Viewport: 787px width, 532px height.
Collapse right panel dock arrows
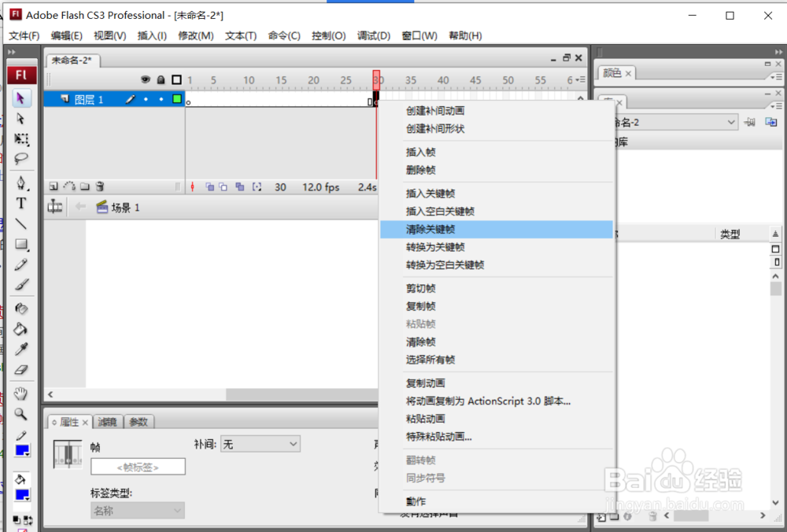tap(778, 52)
